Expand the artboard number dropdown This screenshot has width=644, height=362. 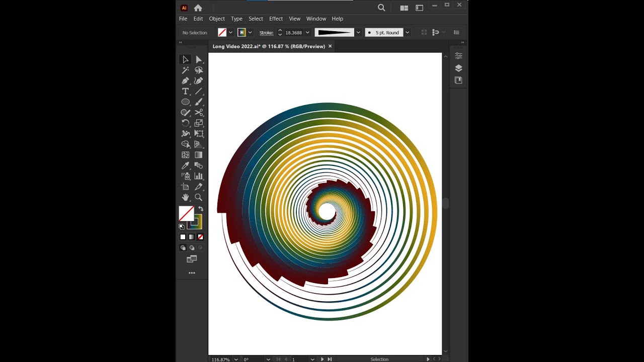pos(312,359)
